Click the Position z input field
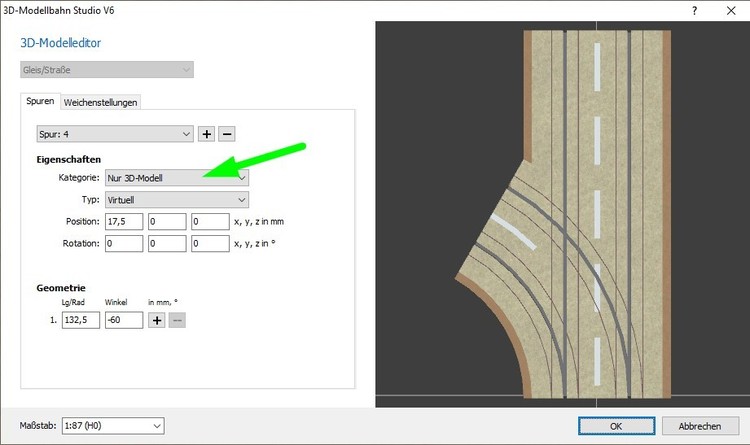This screenshot has width=750, height=445. click(x=210, y=222)
